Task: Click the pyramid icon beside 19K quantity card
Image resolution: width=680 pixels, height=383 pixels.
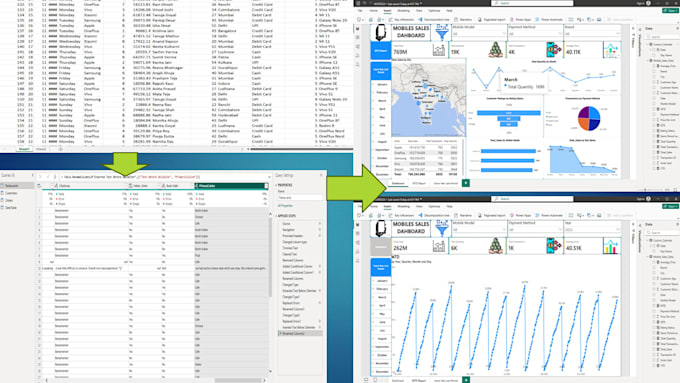Action: tap(495, 50)
